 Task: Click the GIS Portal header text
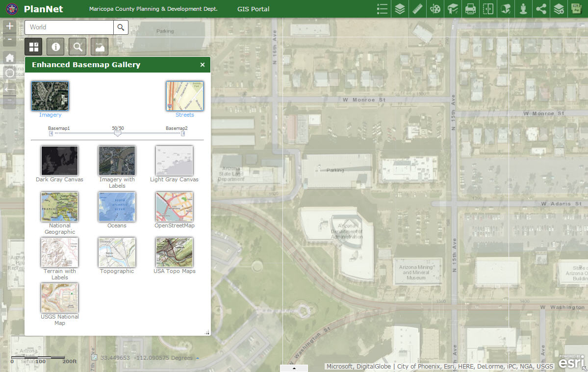(254, 9)
